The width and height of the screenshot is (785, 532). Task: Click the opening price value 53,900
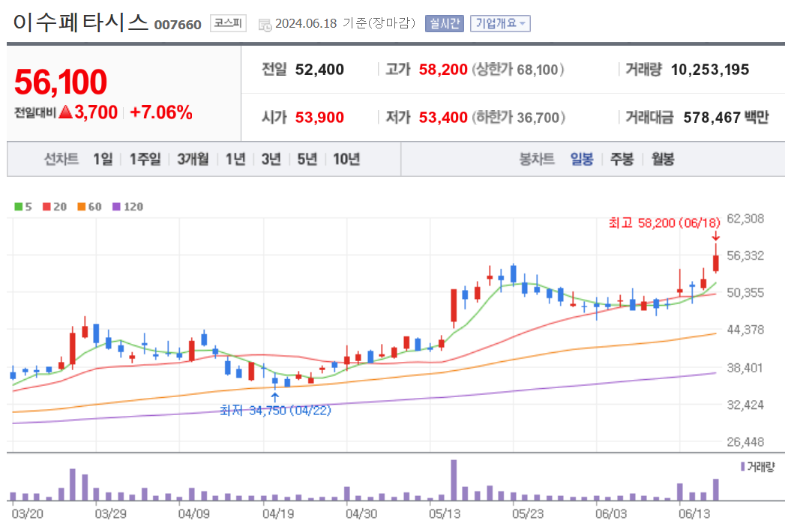click(x=319, y=118)
